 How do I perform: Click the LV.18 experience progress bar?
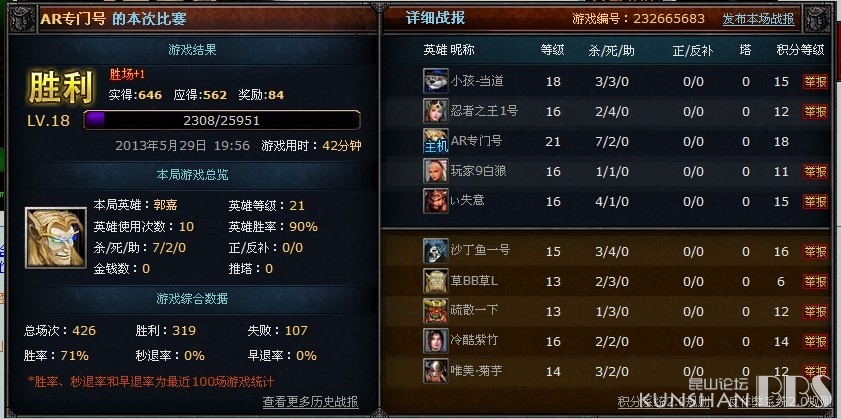pyautogui.click(x=222, y=120)
